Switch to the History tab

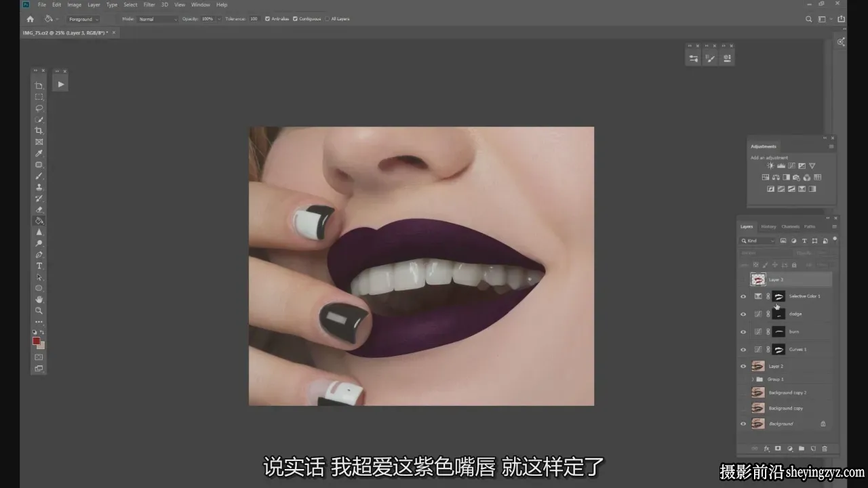click(x=768, y=226)
